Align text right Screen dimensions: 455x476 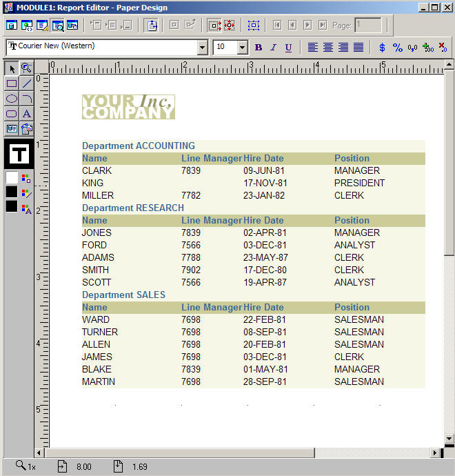343,48
